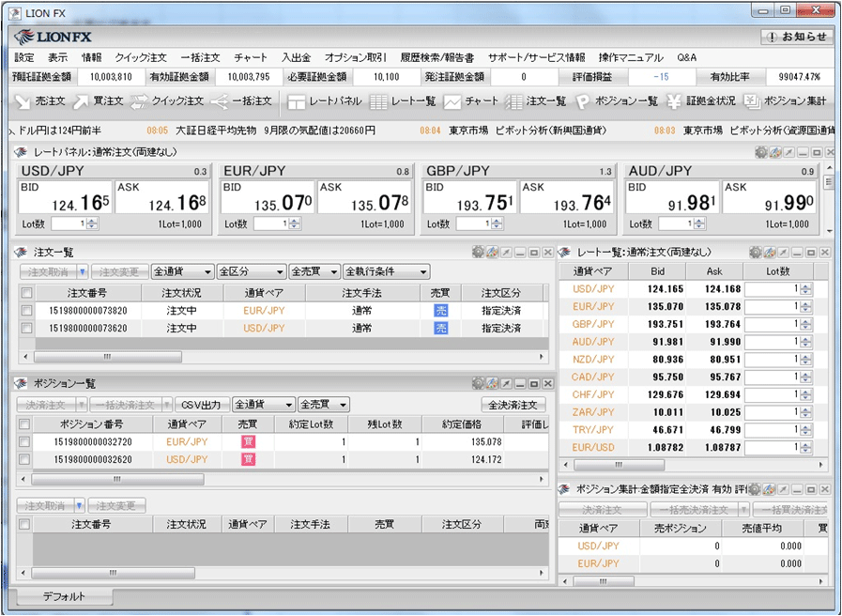This screenshot has height=616, width=842.
Task: Open the オプション取引 menu
Action: tap(356, 57)
